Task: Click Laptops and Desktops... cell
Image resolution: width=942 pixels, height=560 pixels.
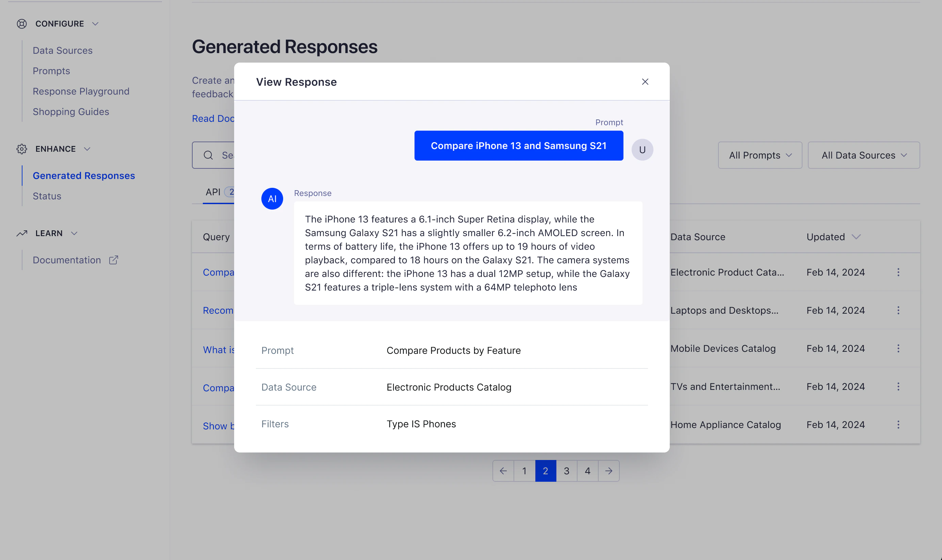Action: [x=725, y=310]
